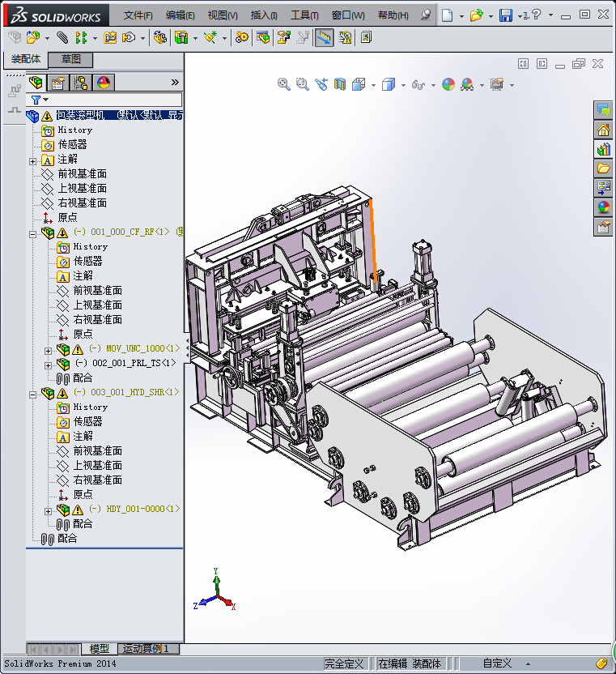The height and width of the screenshot is (674, 616).
Task: Collapse the 003_001_HYD_SHR<1> subassembly node
Action: click(32, 395)
